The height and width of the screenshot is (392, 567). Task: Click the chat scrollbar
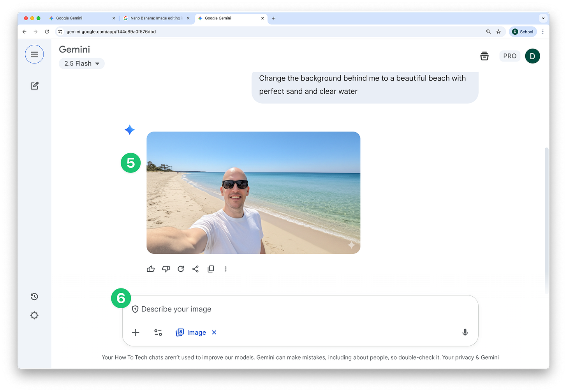coord(547,220)
